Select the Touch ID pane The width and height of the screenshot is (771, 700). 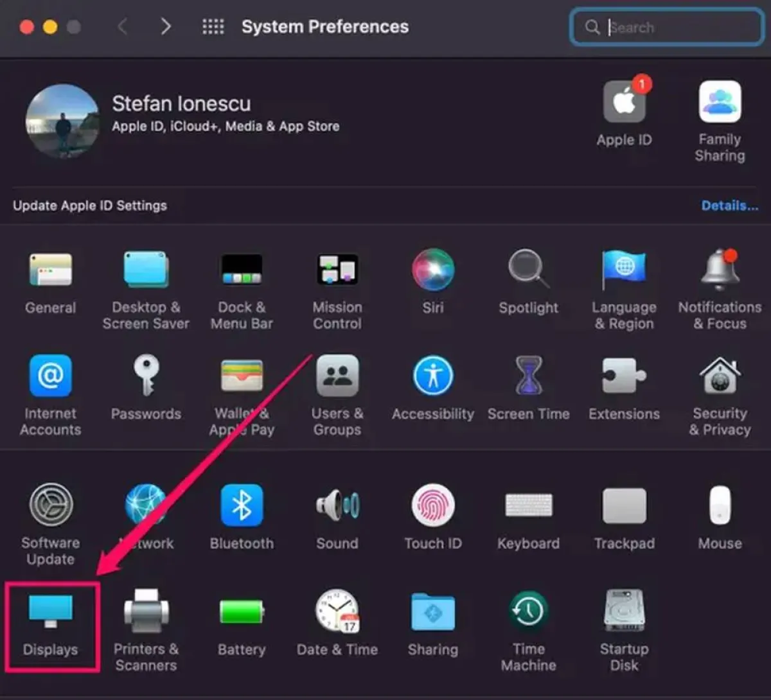tap(433, 505)
